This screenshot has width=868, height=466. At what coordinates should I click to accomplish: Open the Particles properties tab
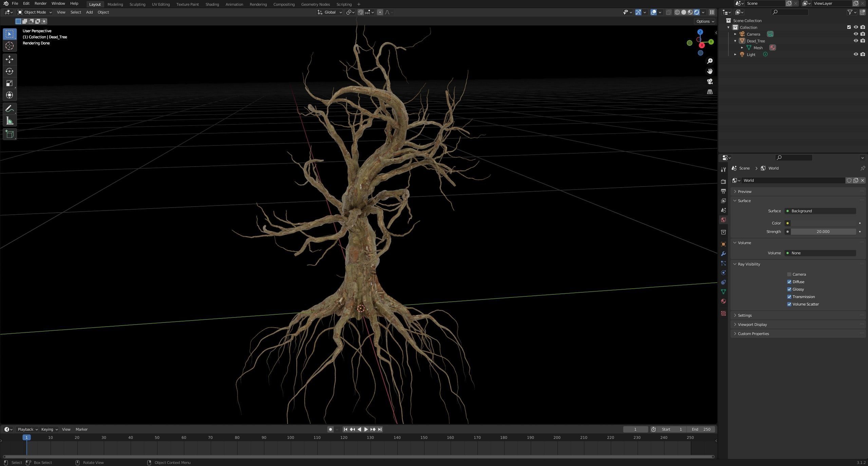pos(723,263)
